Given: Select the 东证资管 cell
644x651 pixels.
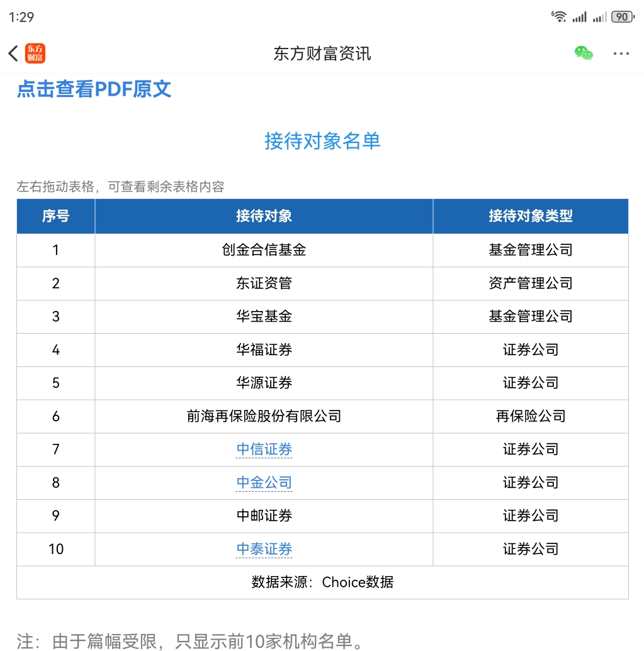Looking at the screenshot, I should (x=264, y=283).
